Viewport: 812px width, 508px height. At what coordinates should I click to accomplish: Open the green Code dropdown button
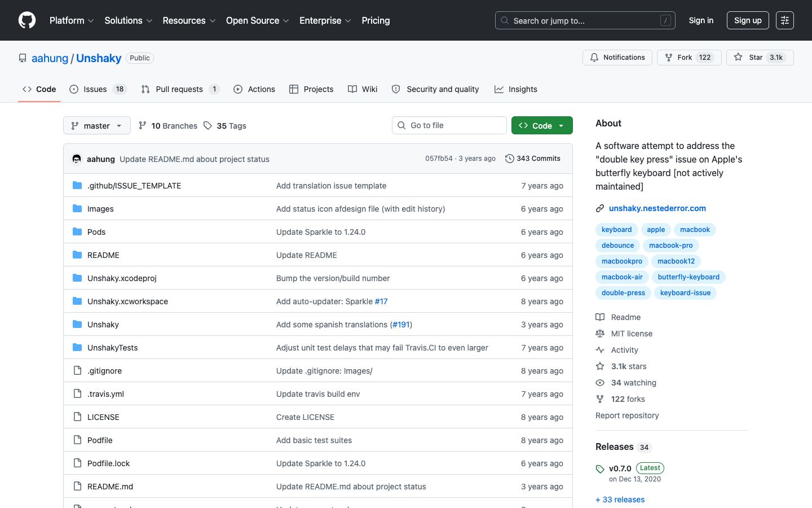click(542, 125)
